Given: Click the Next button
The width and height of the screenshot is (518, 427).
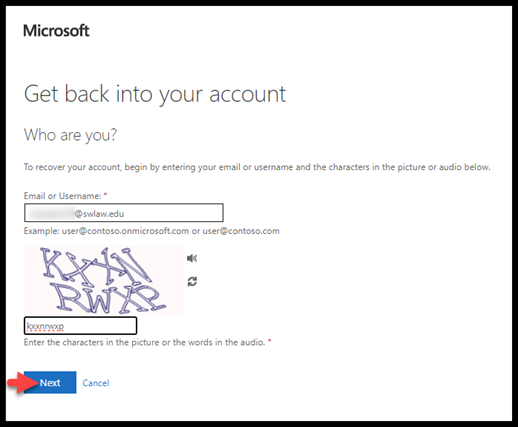Looking at the screenshot, I should 50,382.
